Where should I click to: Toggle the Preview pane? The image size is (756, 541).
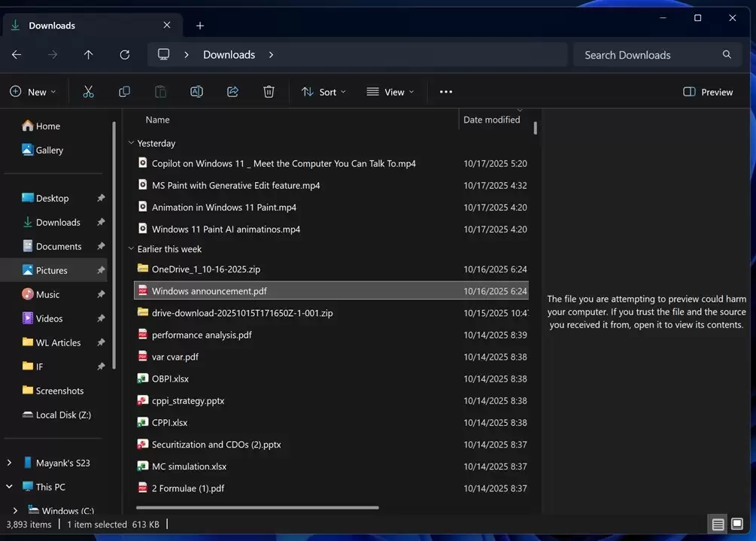coord(706,91)
